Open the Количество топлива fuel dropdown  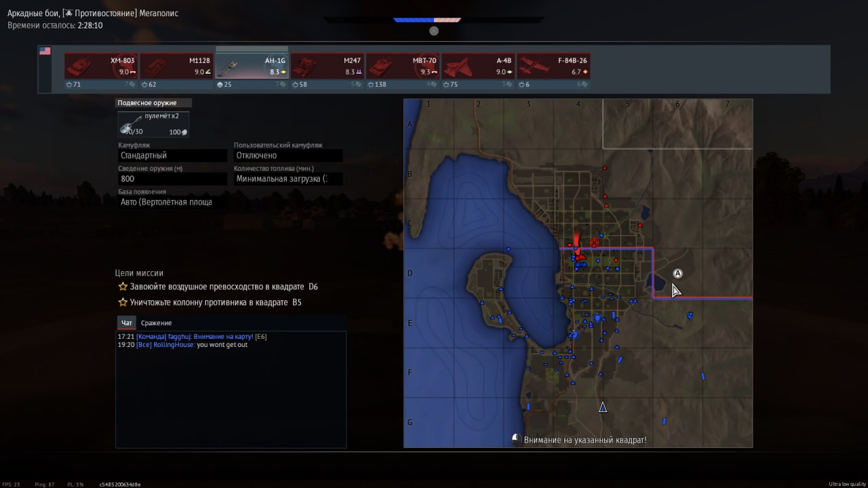(x=288, y=179)
